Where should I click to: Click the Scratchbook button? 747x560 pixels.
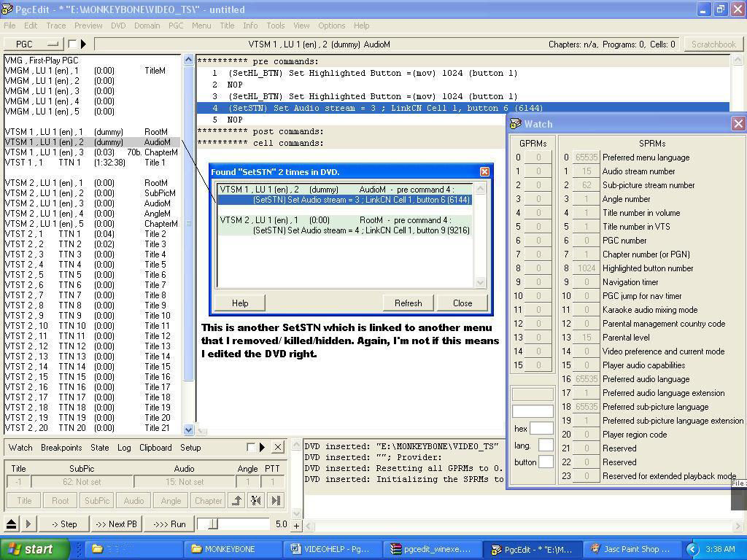[713, 44]
